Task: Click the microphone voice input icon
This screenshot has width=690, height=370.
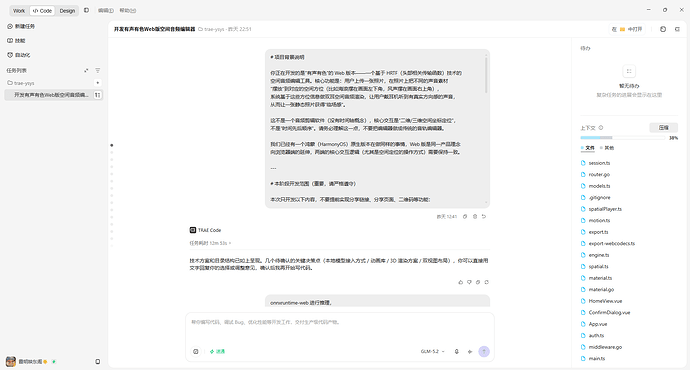Action: click(457, 352)
